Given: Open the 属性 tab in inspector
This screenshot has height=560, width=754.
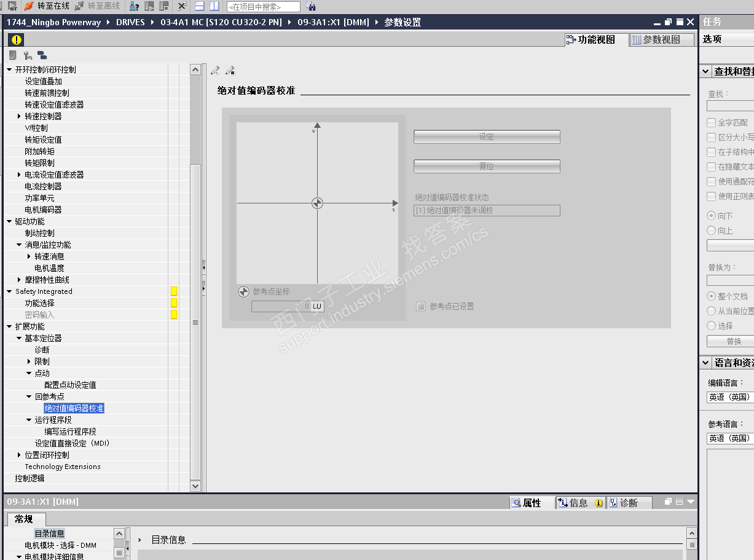Looking at the screenshot, I should point(532,503).
